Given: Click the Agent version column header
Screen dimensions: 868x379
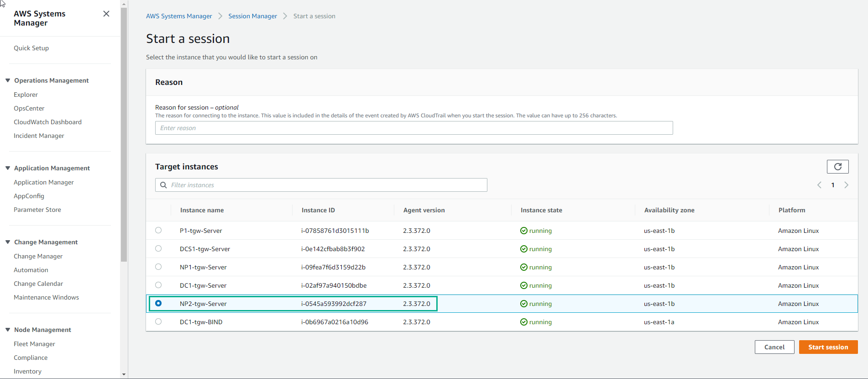Looking at the screenshot, I should (x=424, y=210).
